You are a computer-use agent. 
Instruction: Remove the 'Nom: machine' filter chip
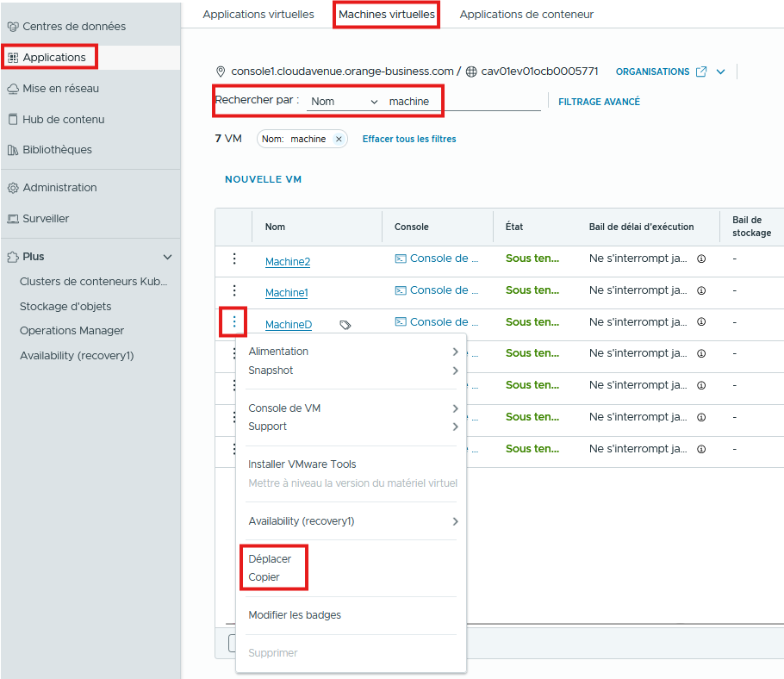pos(339,139)
